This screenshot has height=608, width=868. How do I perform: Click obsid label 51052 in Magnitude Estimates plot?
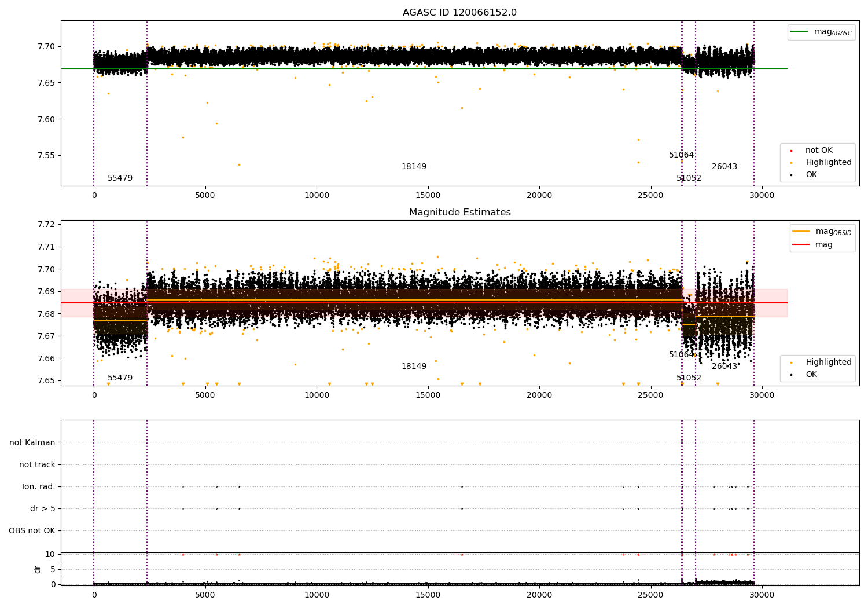(x=689, y=378)
